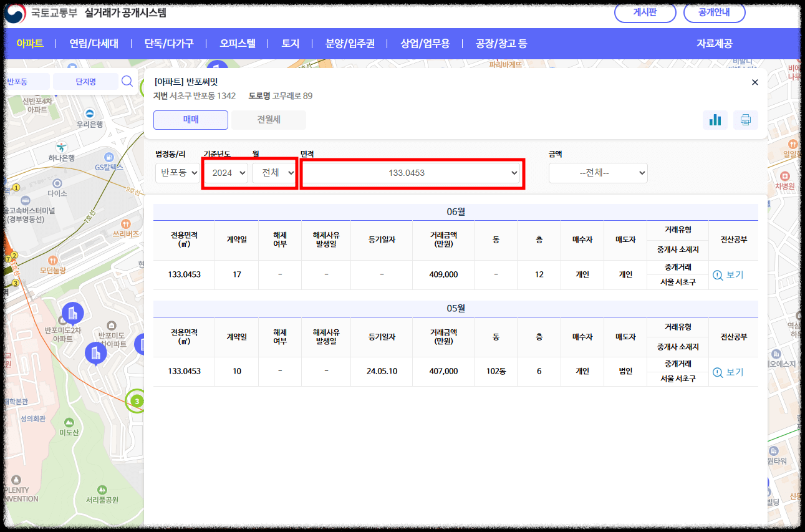Image resolution: width=805 pixels, height=532 pixels.
Task: Switch to the 전월세 tab
Action: [x=269, y=120]
